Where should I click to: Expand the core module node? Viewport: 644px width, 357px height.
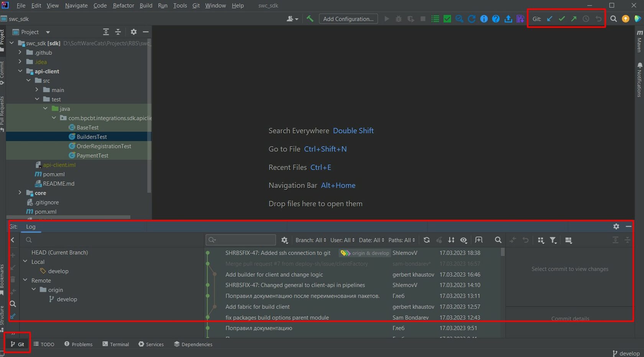(20, 193)
